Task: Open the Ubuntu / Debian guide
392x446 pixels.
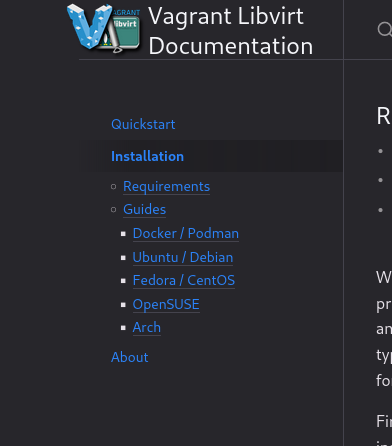Action: pyautogui.click(x=183, y=257)
